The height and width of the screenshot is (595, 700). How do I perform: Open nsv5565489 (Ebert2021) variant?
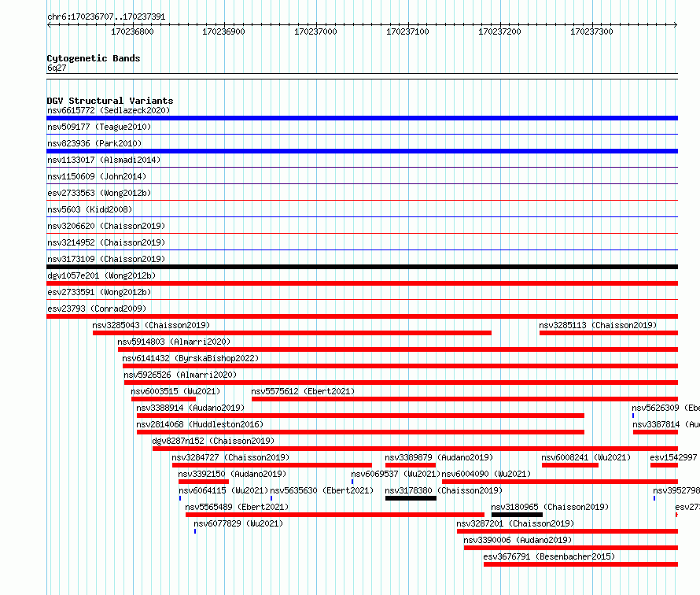[x=237, y=507]
